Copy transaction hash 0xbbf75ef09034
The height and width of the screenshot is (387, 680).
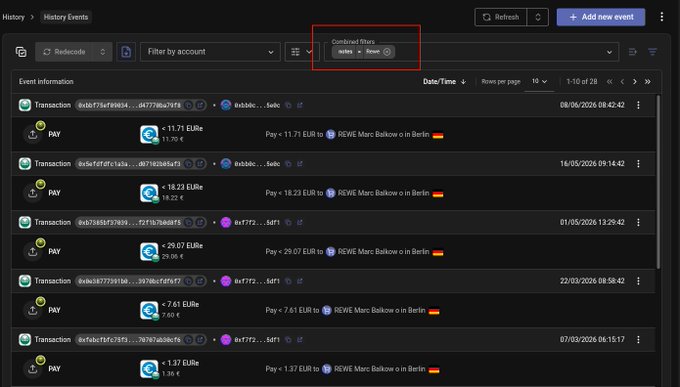pyautogui.click(x=189, y=105)
